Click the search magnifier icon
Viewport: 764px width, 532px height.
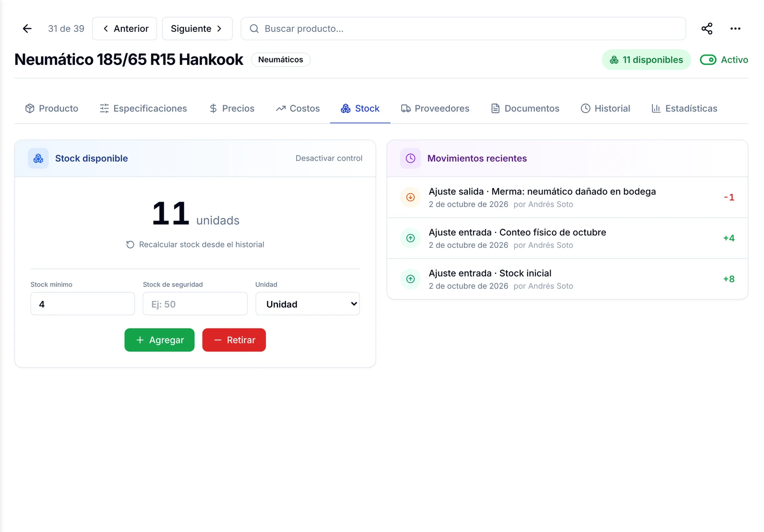tap(254, 29)
